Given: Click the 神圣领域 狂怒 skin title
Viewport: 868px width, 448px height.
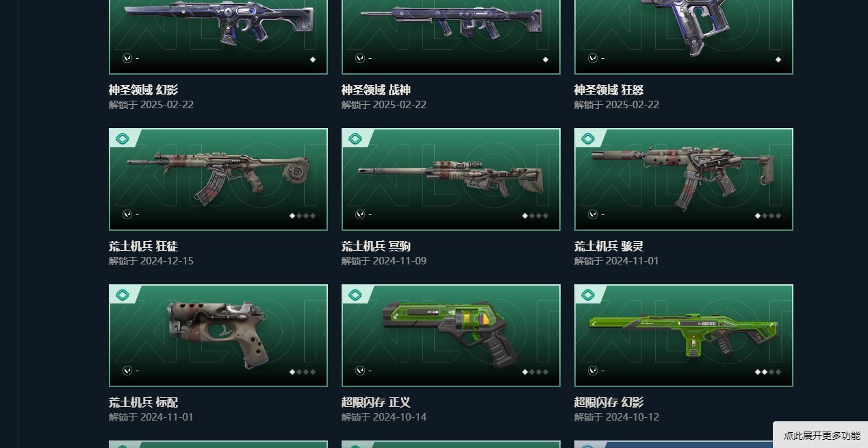Looking at the screenshot, I should pos(609,90).
